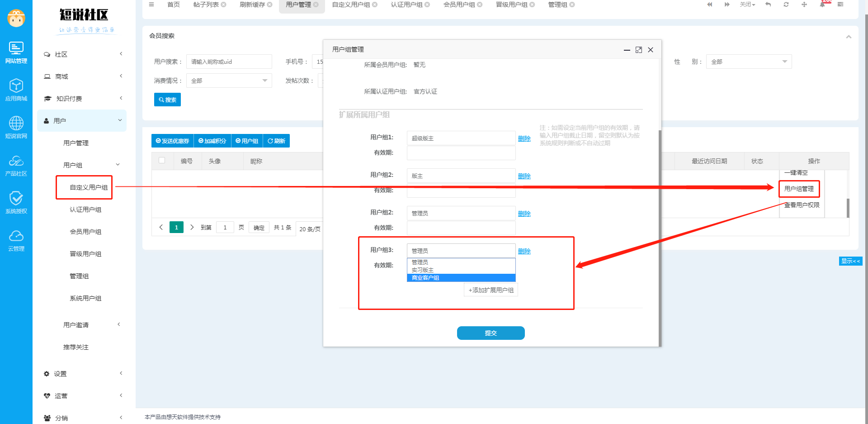Click the 用户搜索 nickname input field
Image resolution: width=868 pixels, height=424 pixels.
pos(229,62)
